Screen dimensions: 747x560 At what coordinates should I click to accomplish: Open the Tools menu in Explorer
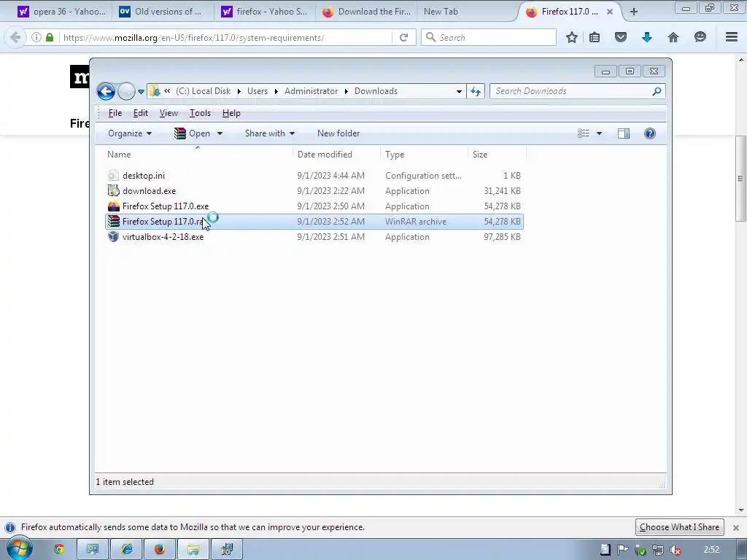[x=200, y=113]
